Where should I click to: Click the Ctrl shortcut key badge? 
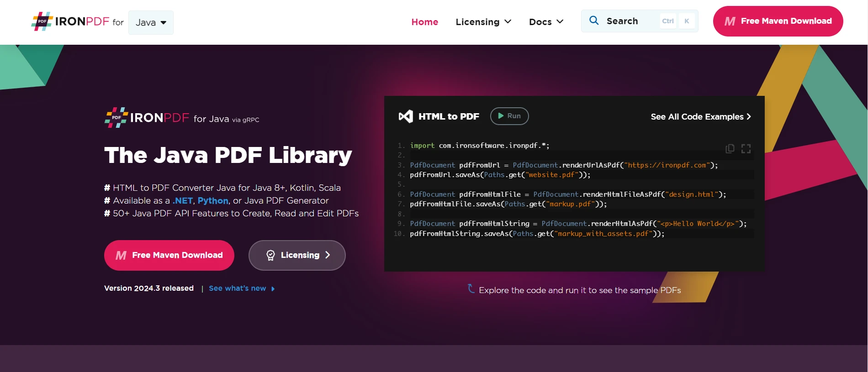[x=668, y=21]
